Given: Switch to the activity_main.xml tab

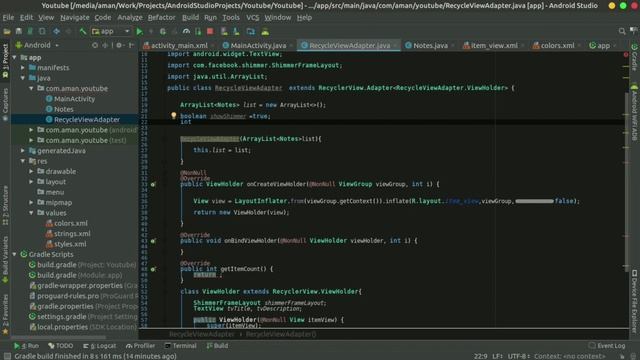Looking at the screenshot, I should (x=179, y=45).
